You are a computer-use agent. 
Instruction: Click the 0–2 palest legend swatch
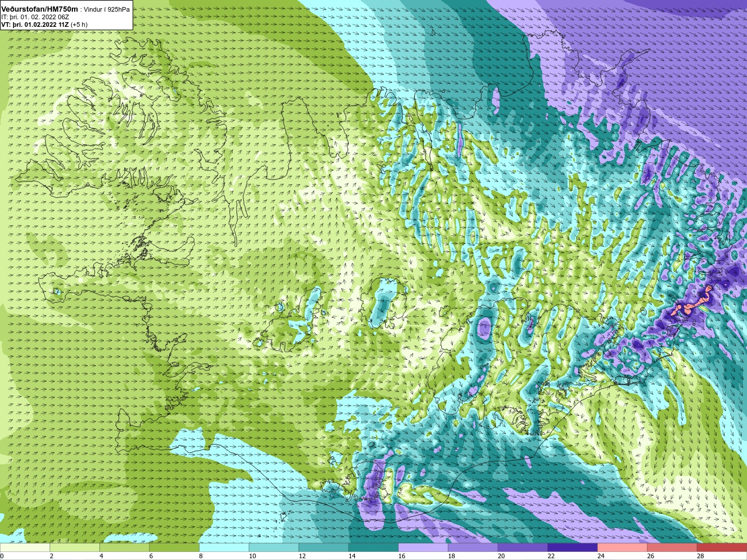click(x=25, y=548)
